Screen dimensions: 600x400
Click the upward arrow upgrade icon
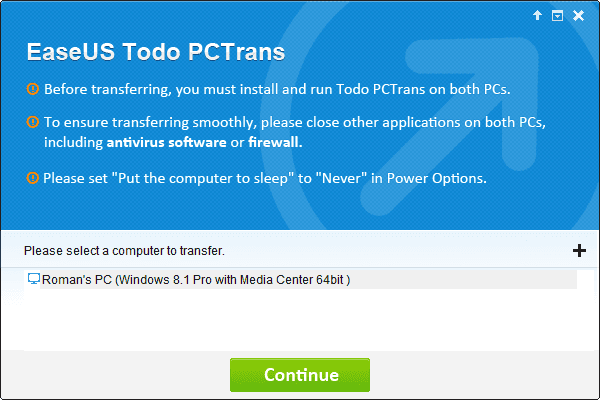click(537, 16)
